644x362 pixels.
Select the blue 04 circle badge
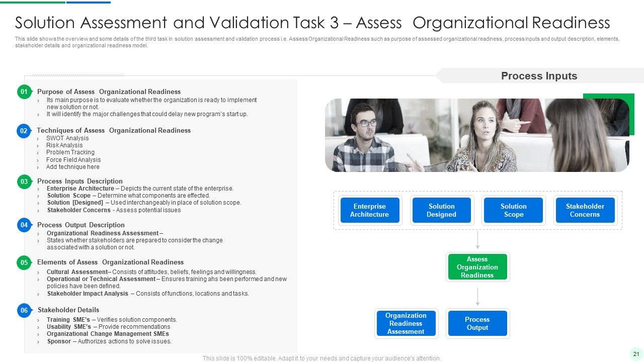(x=24, y=225)
